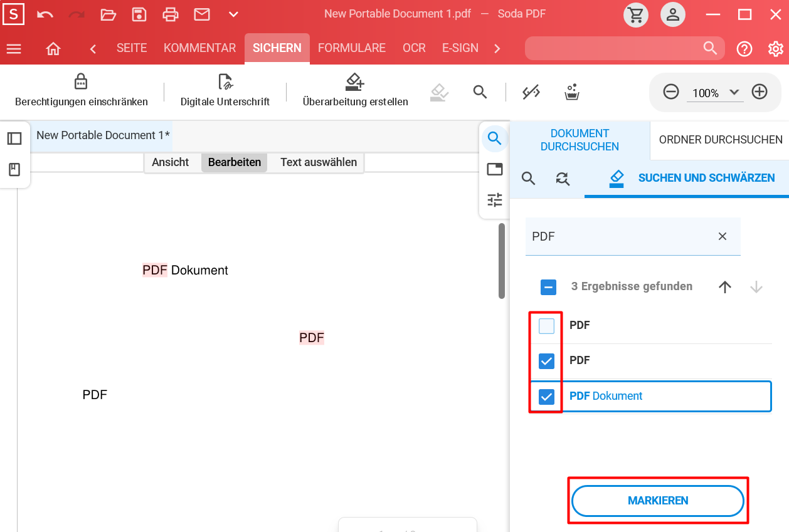
Task: Click the MARKIEREN button
Action: coord(658,501)
